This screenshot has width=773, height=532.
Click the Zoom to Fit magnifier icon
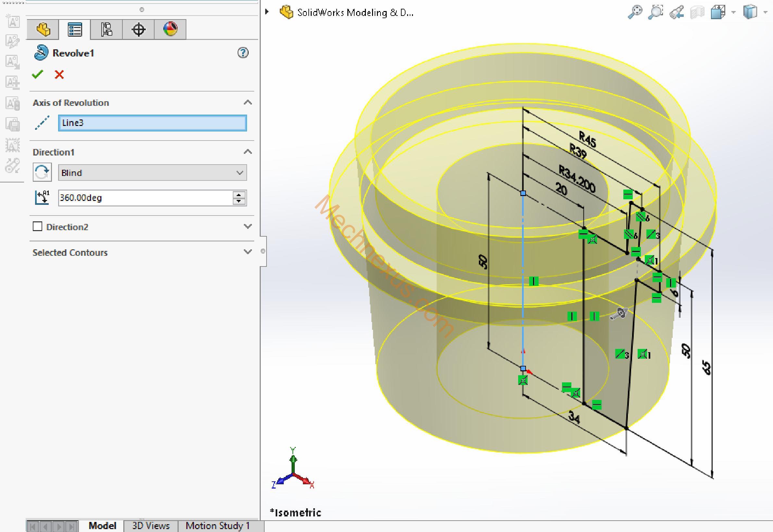tap(635, 12)
